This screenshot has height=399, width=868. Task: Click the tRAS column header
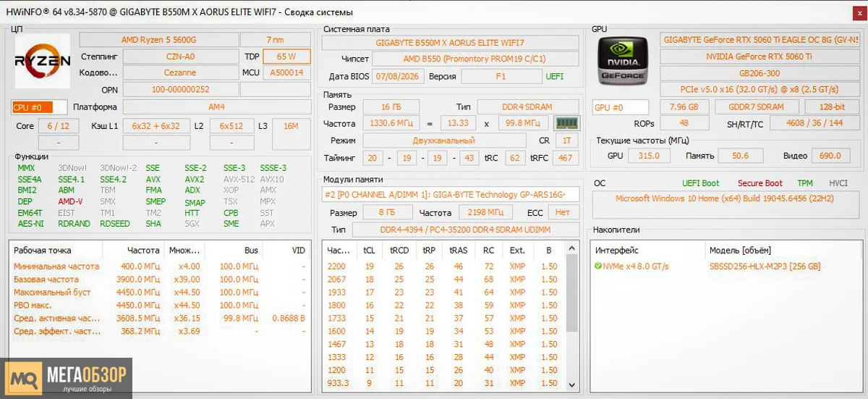point(459,251)
